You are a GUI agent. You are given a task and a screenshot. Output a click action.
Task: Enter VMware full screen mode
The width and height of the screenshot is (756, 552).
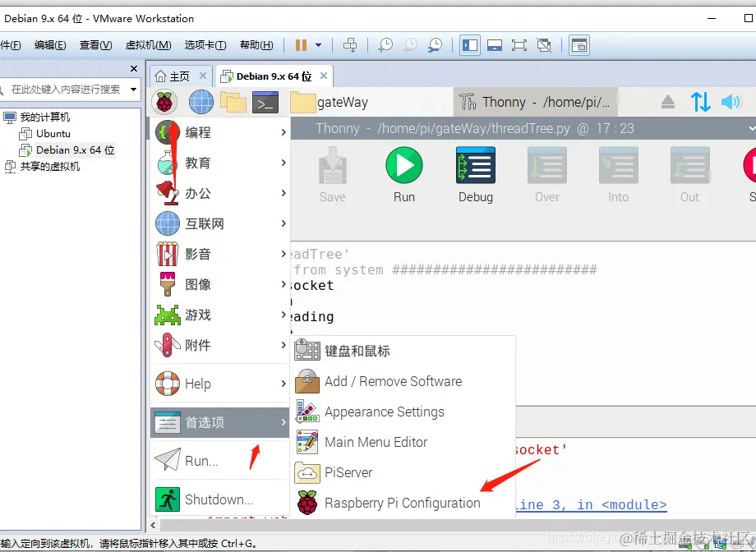tap(519, 45)
